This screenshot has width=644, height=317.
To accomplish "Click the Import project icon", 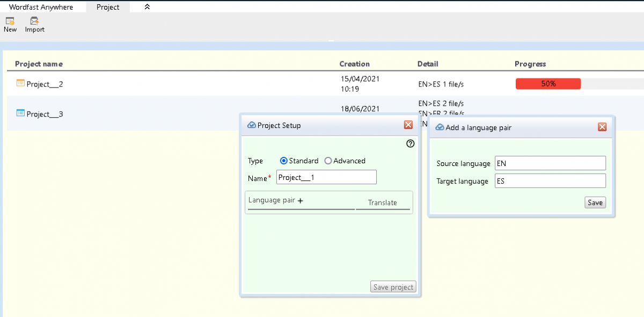I will pos(34,21).
